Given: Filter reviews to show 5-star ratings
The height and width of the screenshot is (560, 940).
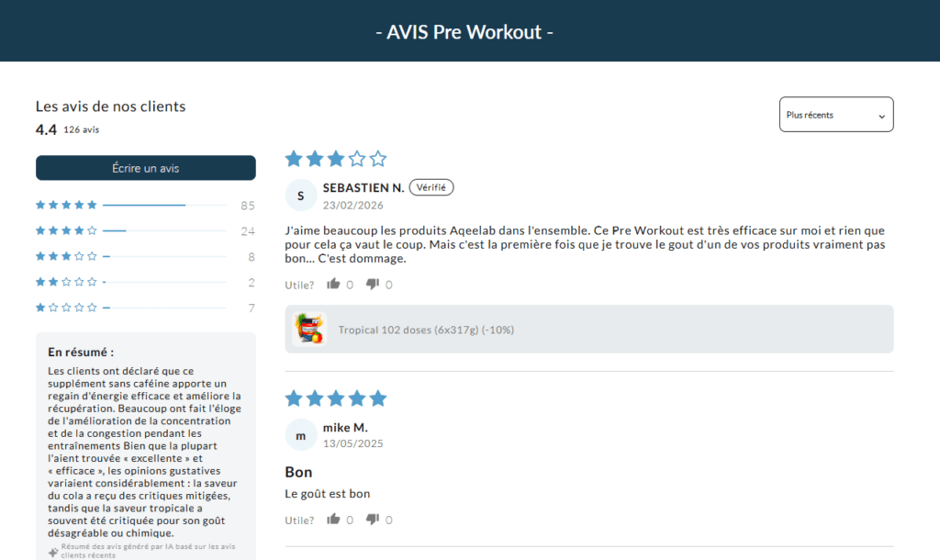Looking at the screenshot, I should coord(66,205).
